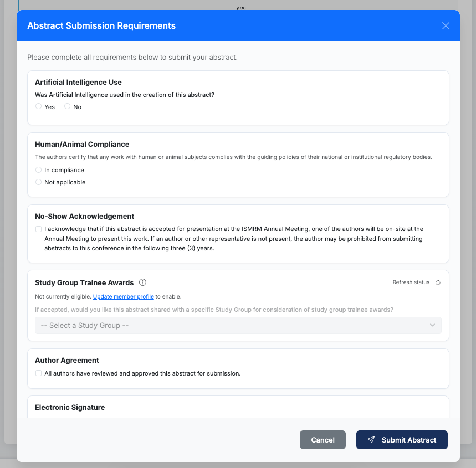
Task: Click the Refresh status text
Action: pyautogui.click(x=411, y=282)
